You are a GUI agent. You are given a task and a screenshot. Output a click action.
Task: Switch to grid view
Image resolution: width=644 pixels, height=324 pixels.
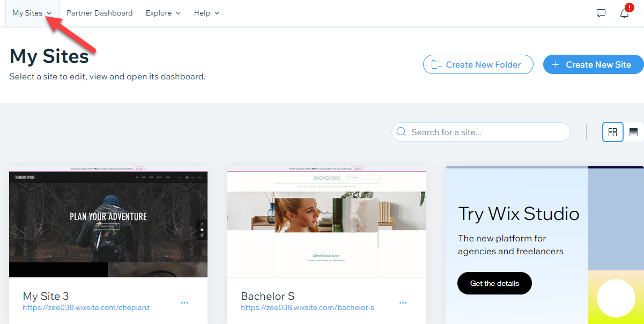[613, 132]
